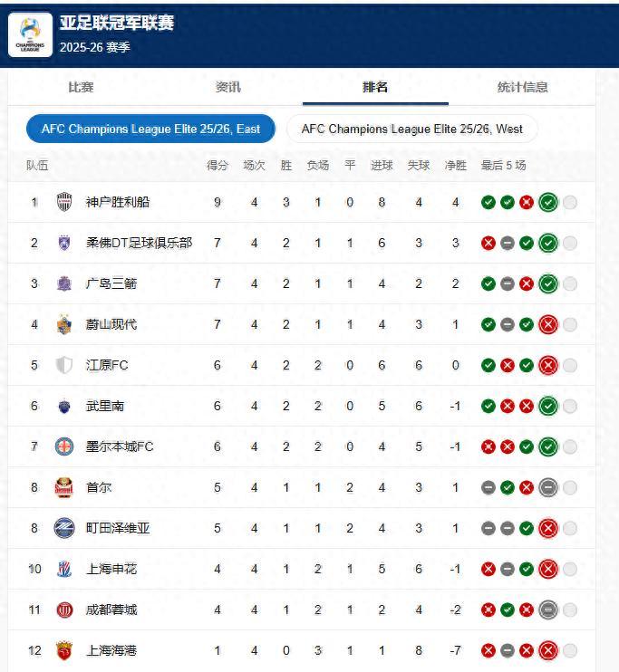Select the East league group pill
This screenshot has width=619, height=672.
point(150,130)
